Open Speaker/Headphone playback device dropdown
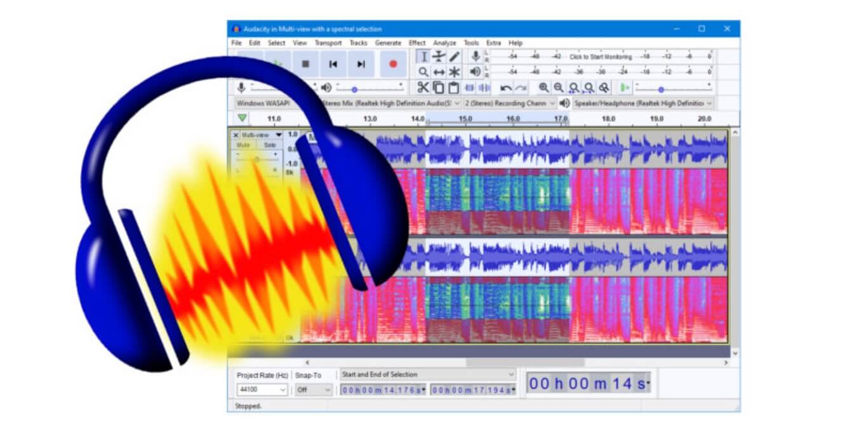The image size is (868, 436). coord(643,103)
